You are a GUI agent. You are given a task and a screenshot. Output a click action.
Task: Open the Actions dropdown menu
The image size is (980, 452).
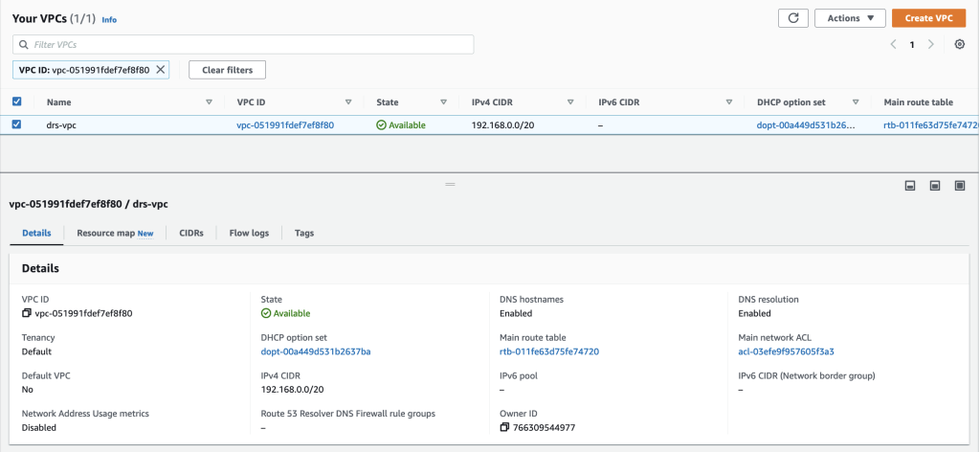pyautogui.click(x=850, y=18)
